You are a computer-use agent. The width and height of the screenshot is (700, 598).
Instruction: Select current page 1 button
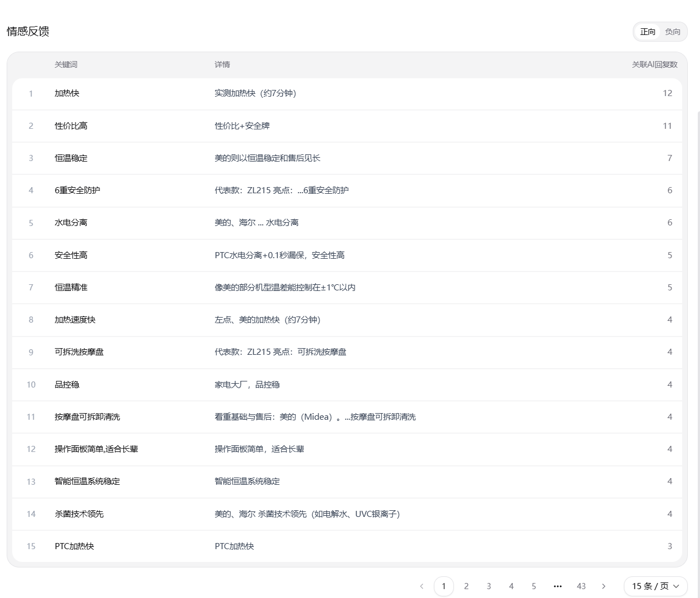click(444, 586)
